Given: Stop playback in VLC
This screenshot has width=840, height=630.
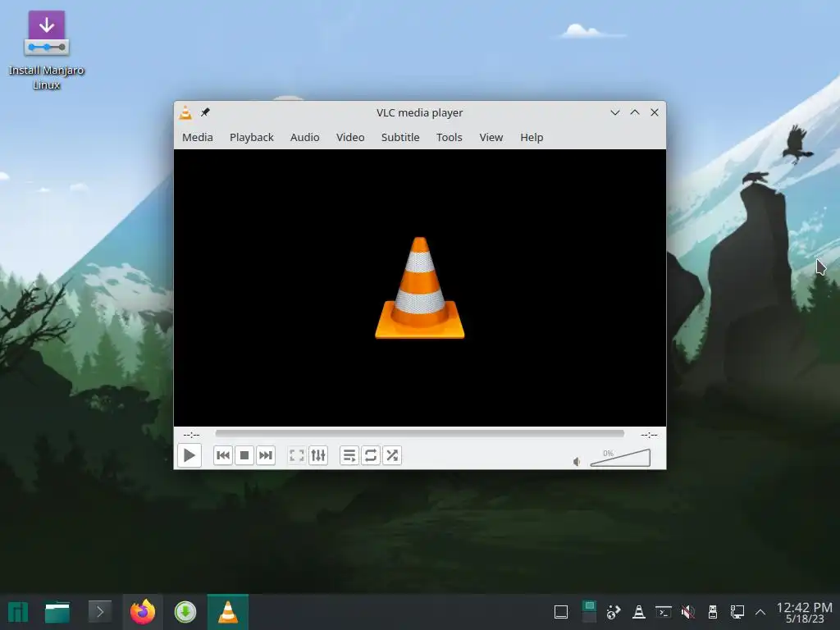Looking at the screenshot, I should pos(244,455).
